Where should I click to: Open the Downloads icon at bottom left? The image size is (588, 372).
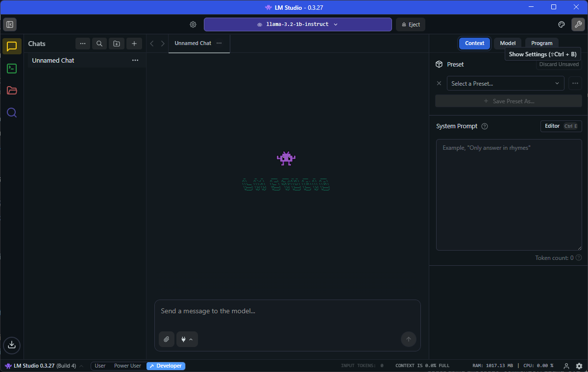pyautogui.click(x=12, y=345)
